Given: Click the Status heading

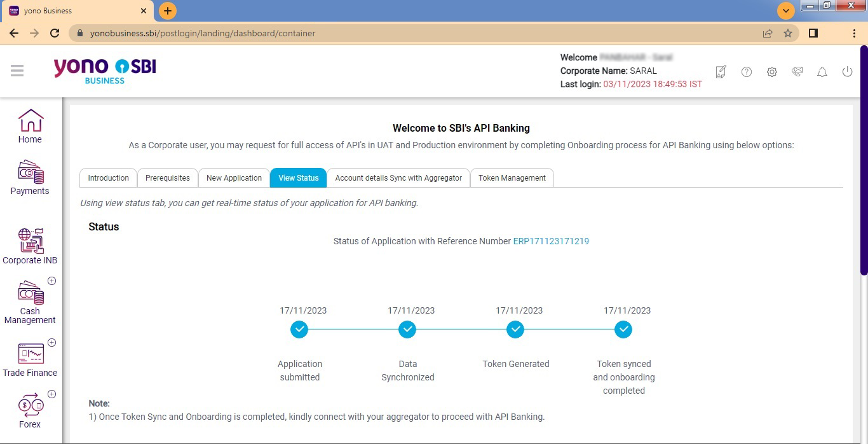Looking at the screenshot, I should click(104, 226).
